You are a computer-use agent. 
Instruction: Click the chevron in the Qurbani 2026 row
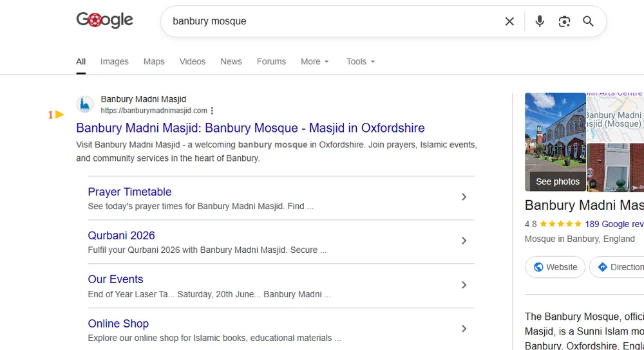click(x=464, y=241)
